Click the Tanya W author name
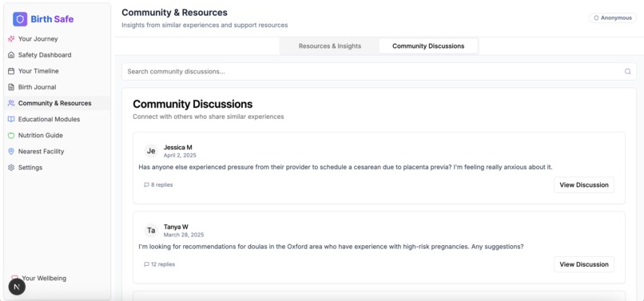This screenshot has width=644, height=301. (x=177, y=227)
